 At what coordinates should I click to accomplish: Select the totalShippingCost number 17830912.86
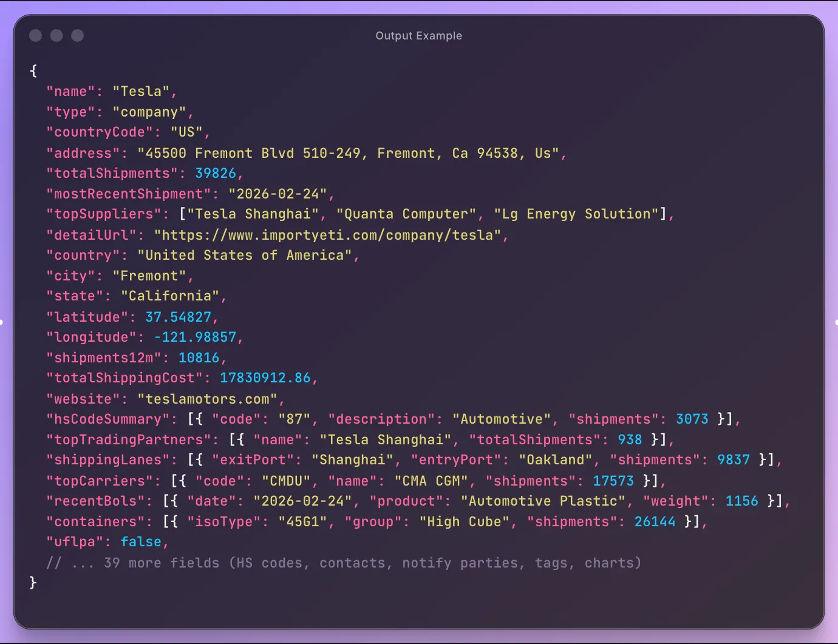tap(268, 378)
